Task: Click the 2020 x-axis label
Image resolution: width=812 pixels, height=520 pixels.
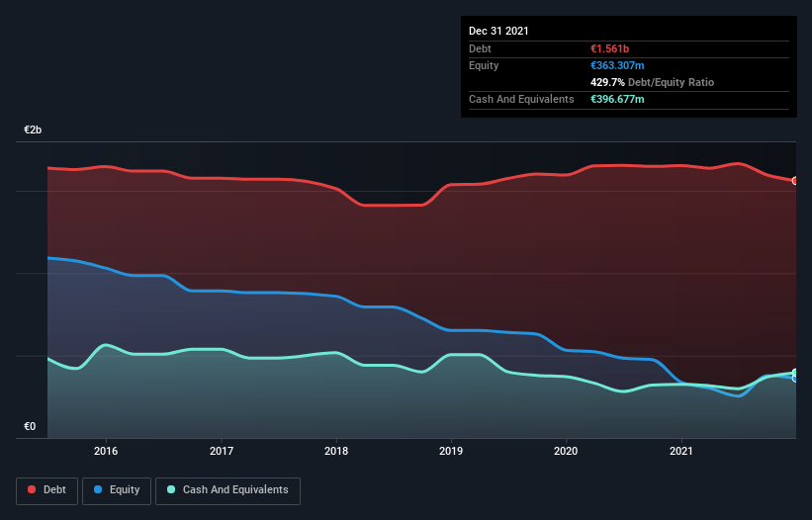Action: [566, 451]
